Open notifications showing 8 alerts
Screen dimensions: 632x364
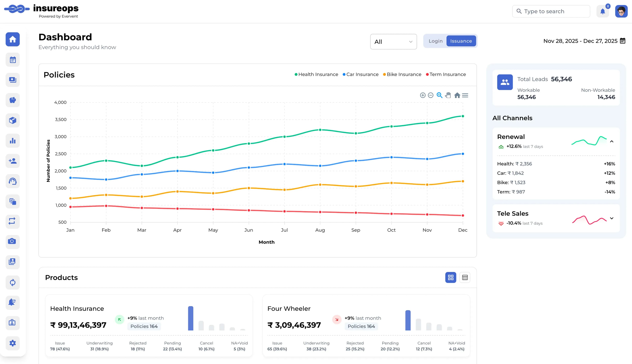click(x=603, y=11)
